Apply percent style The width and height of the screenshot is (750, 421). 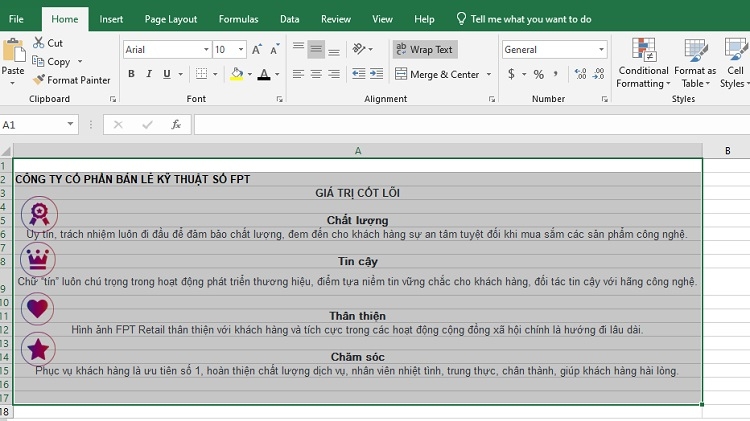click(539, 74)
